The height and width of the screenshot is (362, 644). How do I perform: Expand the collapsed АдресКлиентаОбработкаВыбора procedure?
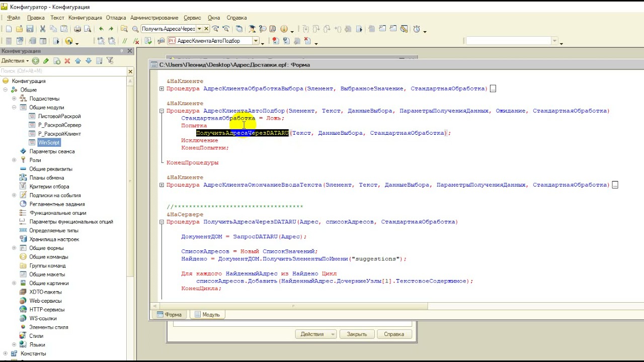tap(162, 88)
